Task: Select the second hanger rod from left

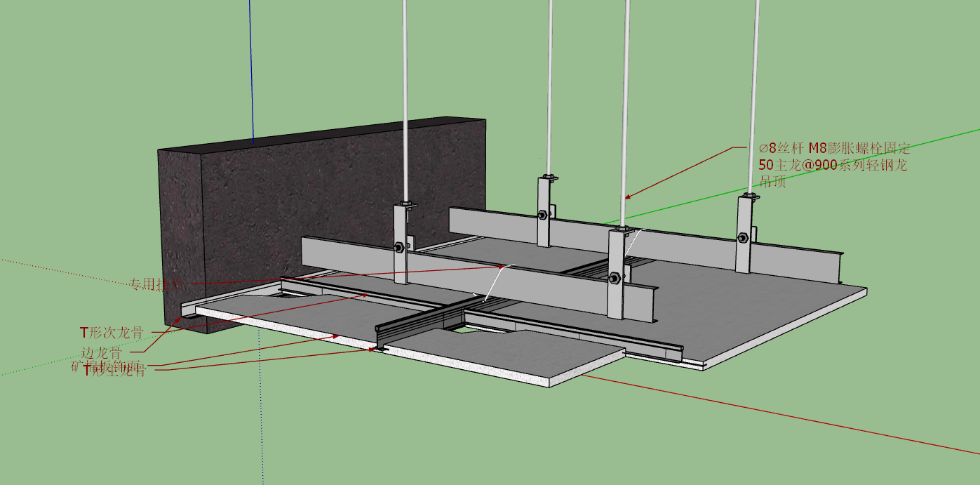Action: coord(549,88)
